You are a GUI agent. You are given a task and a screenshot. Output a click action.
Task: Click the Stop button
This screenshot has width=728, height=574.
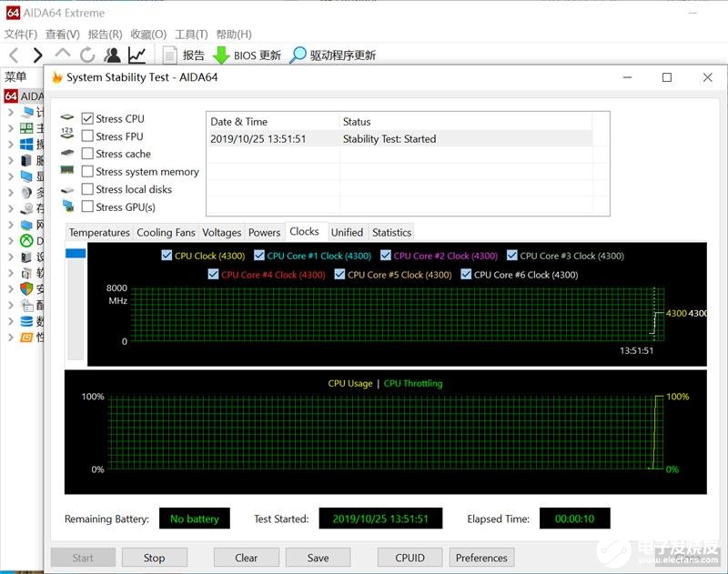tap(155, 558)
